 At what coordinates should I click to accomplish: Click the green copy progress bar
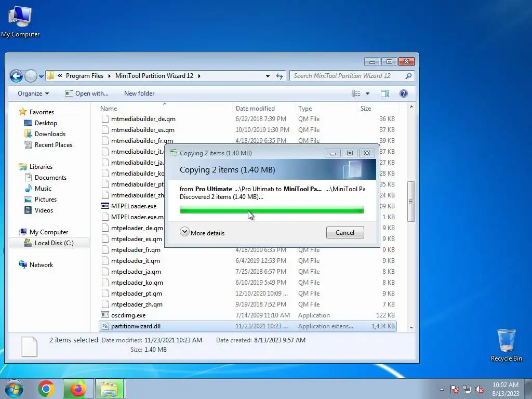[272, 210]
